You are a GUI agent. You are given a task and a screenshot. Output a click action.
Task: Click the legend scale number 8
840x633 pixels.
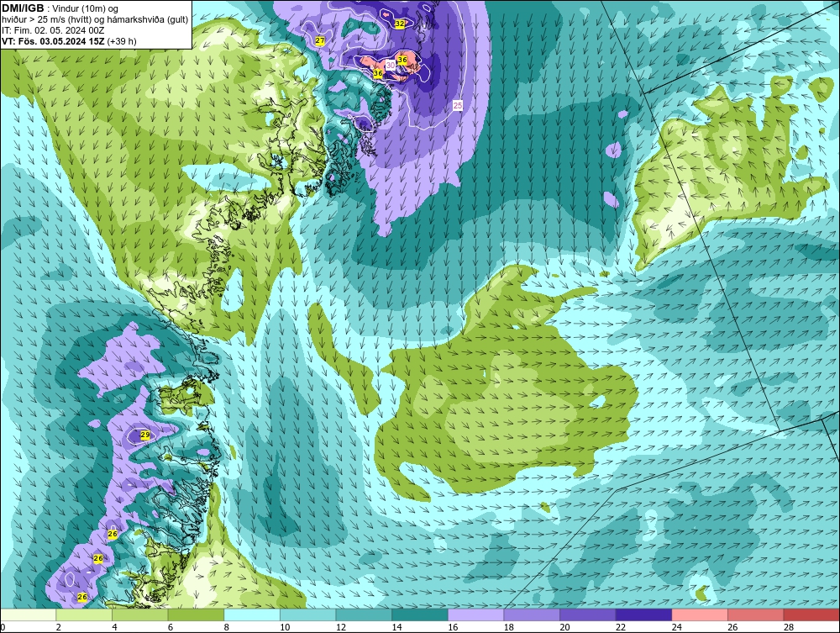[x=227, y=627]
